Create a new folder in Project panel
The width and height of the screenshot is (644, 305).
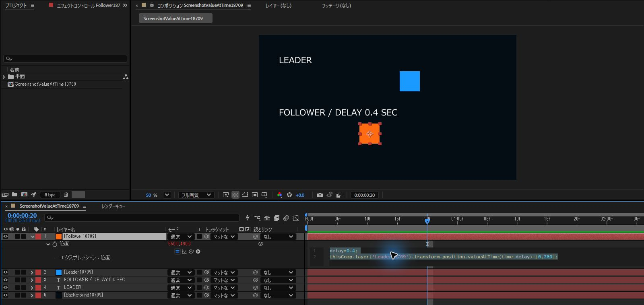coord(14,194)
